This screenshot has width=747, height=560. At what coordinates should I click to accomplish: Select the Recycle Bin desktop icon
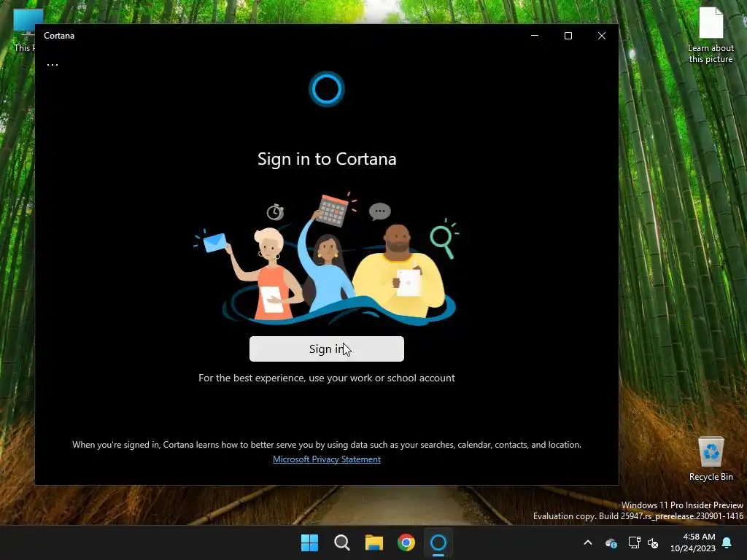point(711,459)
